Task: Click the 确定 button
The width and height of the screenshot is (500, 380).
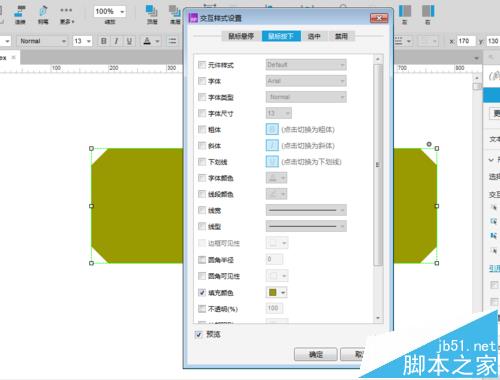Action: 316,355
